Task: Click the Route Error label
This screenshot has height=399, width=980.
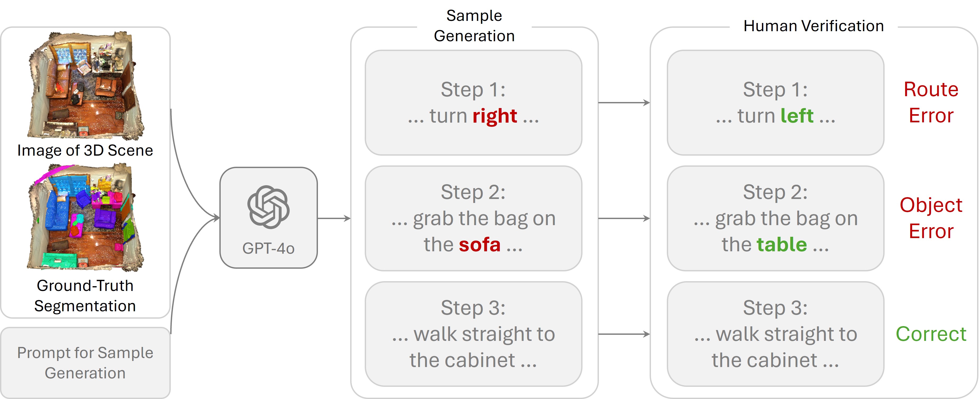Action: (931, 102)
